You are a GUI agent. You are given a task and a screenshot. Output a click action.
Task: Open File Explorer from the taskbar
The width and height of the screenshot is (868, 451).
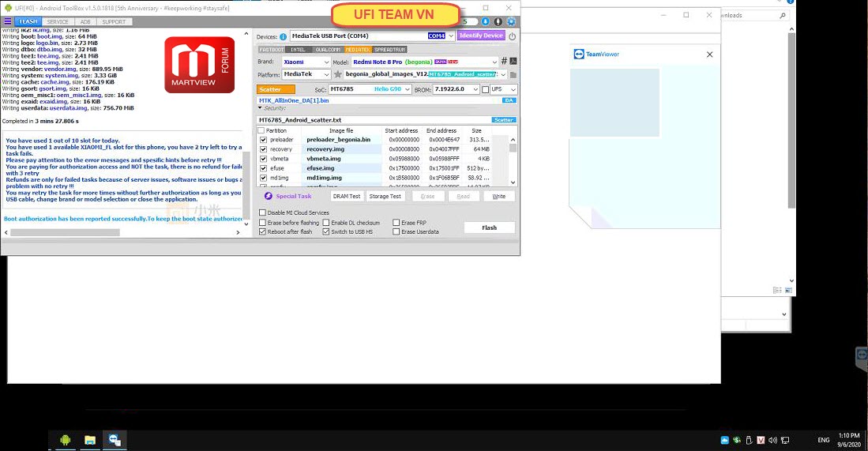pyautogui.click(x=90, y=440)
